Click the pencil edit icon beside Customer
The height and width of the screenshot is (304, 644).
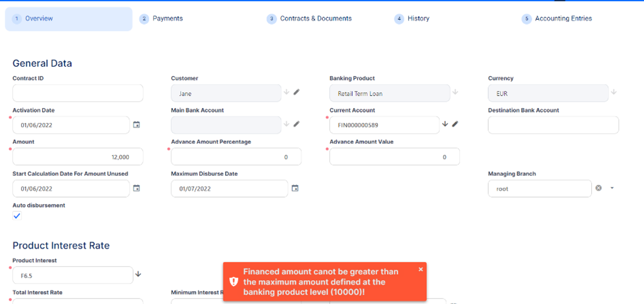point(297,92)
